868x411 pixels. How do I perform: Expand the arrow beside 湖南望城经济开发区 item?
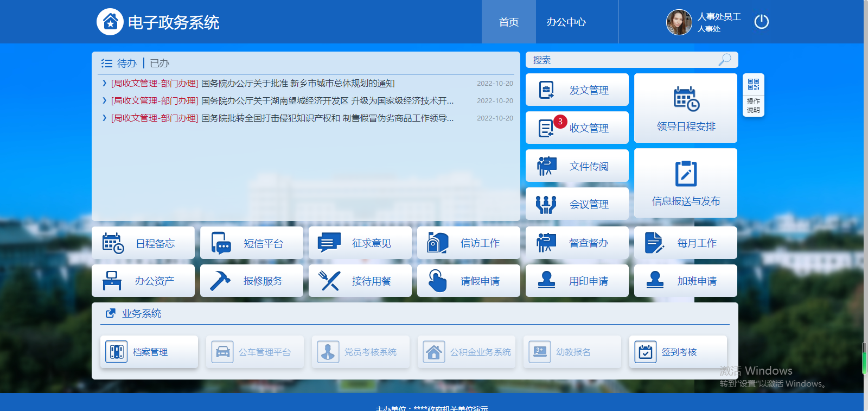(104, 100)
